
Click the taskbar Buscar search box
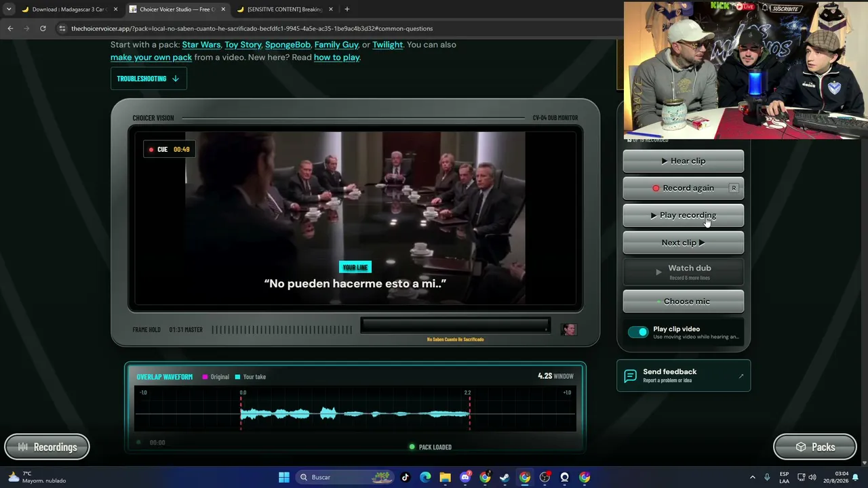[x=346, y=477]
